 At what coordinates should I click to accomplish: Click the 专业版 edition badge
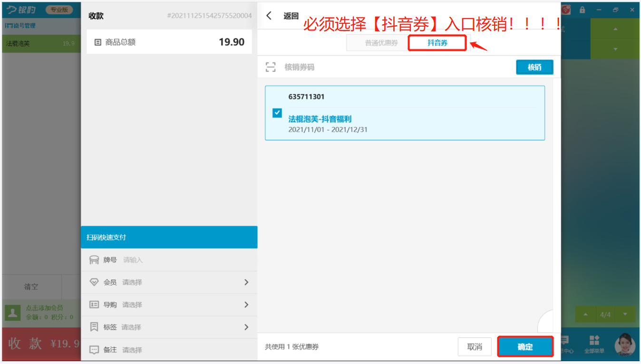click(59, 10)
